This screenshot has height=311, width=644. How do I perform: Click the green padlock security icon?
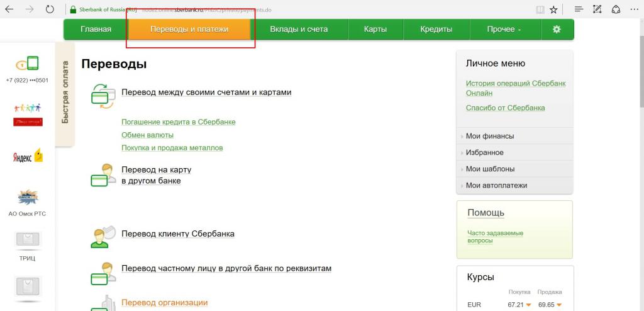pyautogui.click(x=73, y=9)
